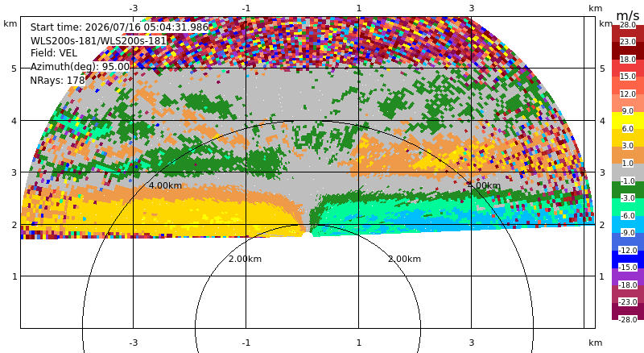Screen dimensions: 644x353
Task: Click the Azimuth(deg): 95.00 label
Action: click(80, 67)
